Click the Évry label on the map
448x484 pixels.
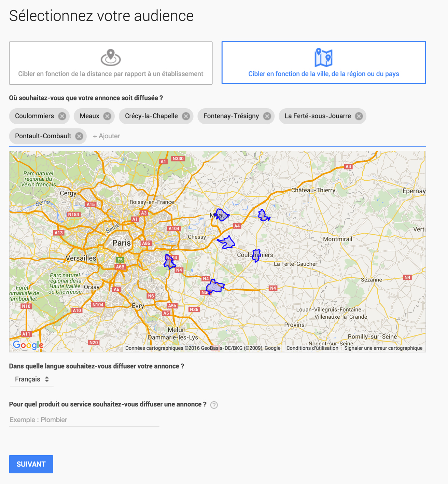138,306
